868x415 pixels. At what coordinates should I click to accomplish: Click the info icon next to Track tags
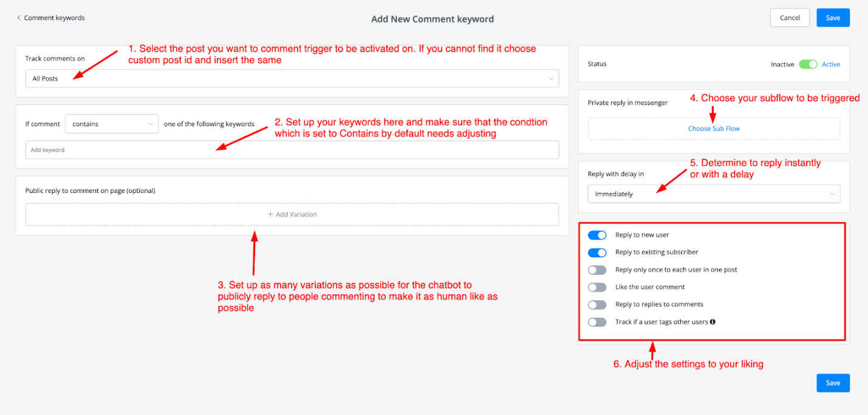(713, 322)
